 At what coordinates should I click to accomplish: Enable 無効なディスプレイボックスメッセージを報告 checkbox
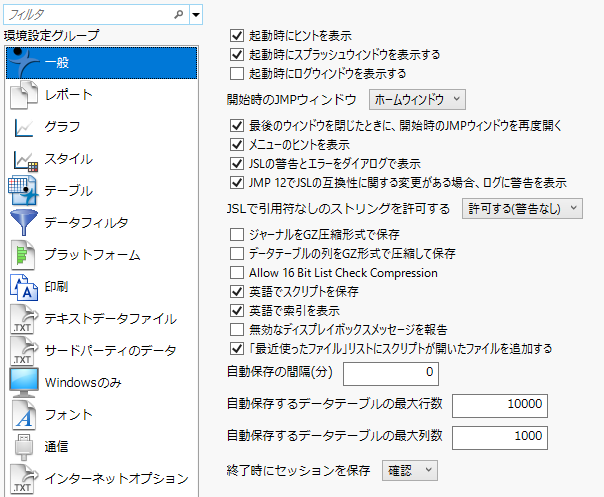tap(237, 329)
